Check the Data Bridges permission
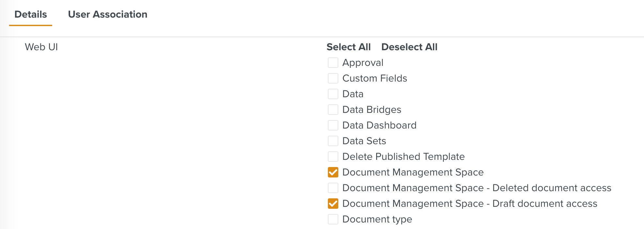 coord(333,109)
